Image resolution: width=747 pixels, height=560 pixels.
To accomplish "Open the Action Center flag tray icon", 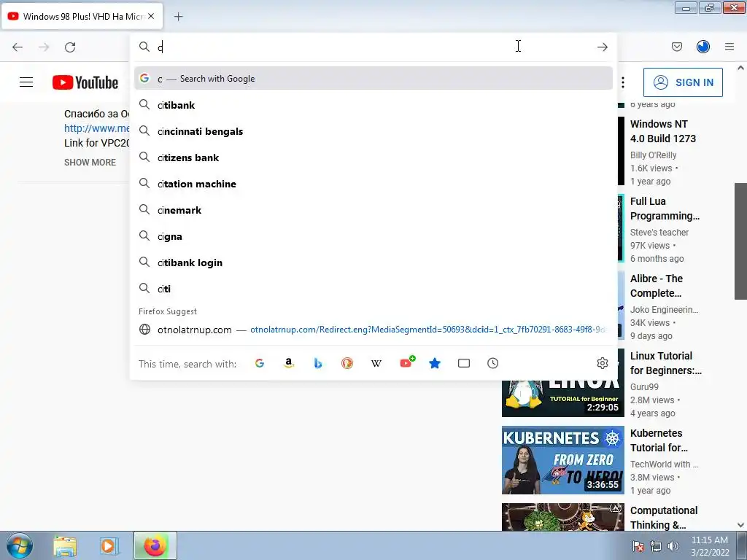I will click(x=638, y=547).
